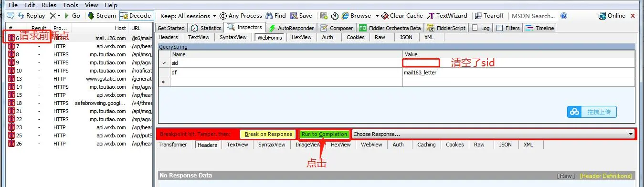Select response Caching tab
The height and width of the screenshot is (187, 644).
(426, 145)
